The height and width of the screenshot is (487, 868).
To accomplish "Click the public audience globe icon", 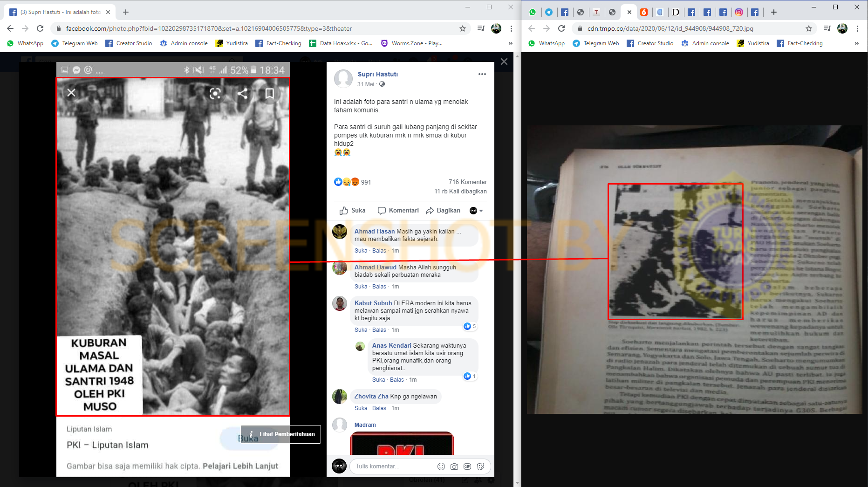I will click(x=382, y=84).
